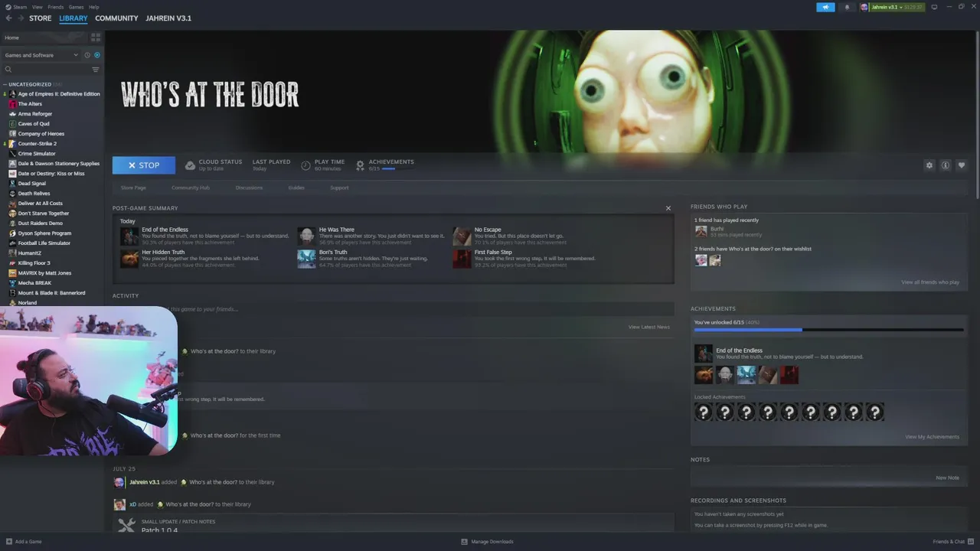Click Her Hidden Truth achievement icon
Viewport: 980px width, 551px height.
(x=129, y=259)
